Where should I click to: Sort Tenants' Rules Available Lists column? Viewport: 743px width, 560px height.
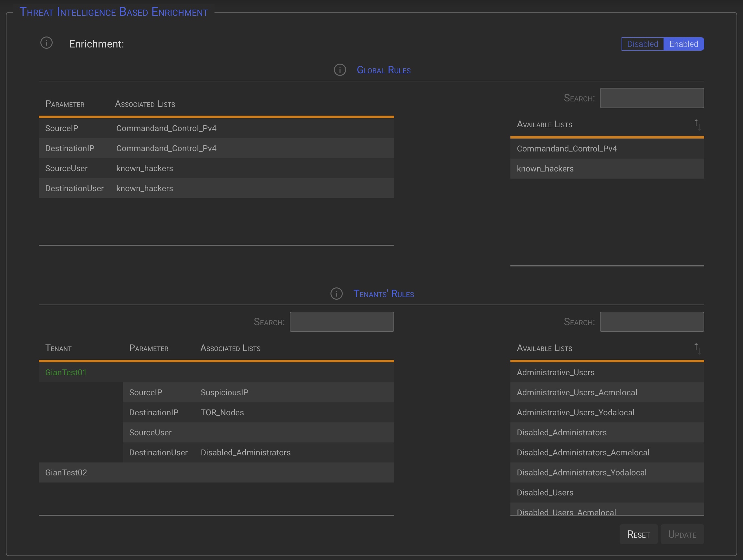697,348
